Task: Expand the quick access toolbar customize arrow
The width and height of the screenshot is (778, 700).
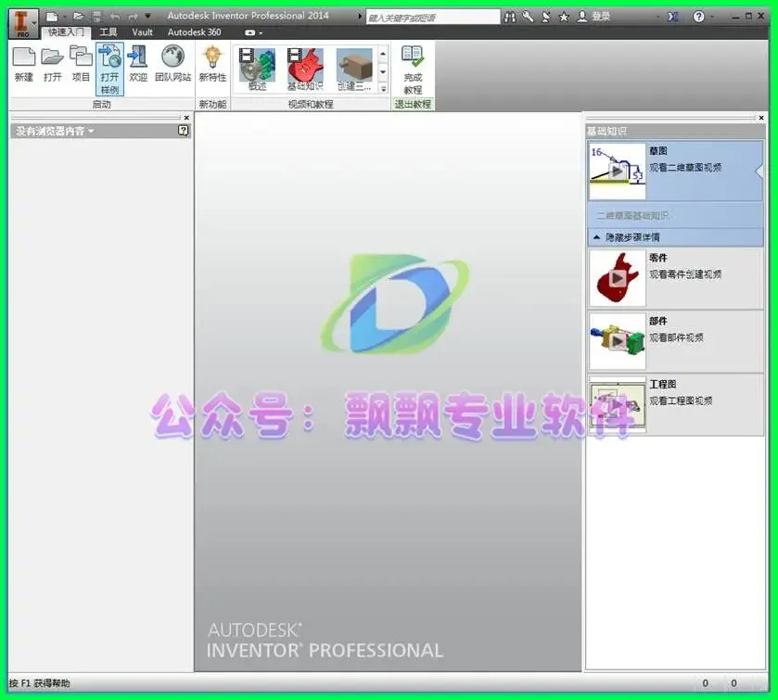Action: 147,17
